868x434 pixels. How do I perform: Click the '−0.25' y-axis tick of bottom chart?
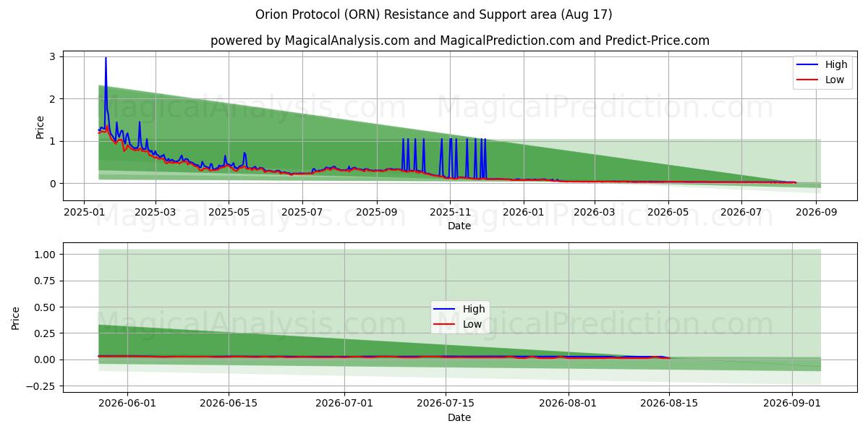(41, 386)
